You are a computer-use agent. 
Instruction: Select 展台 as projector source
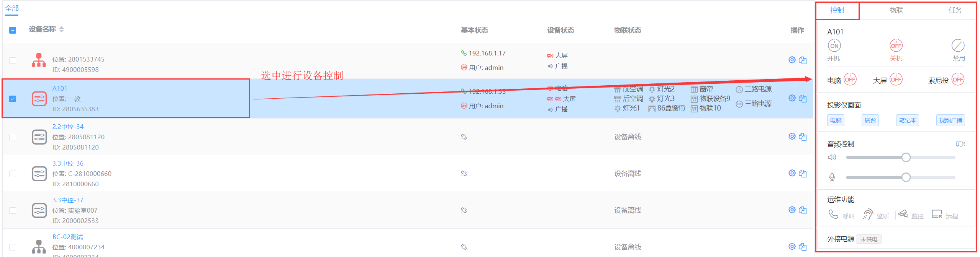pyautogui.click(x=870, y=120)
